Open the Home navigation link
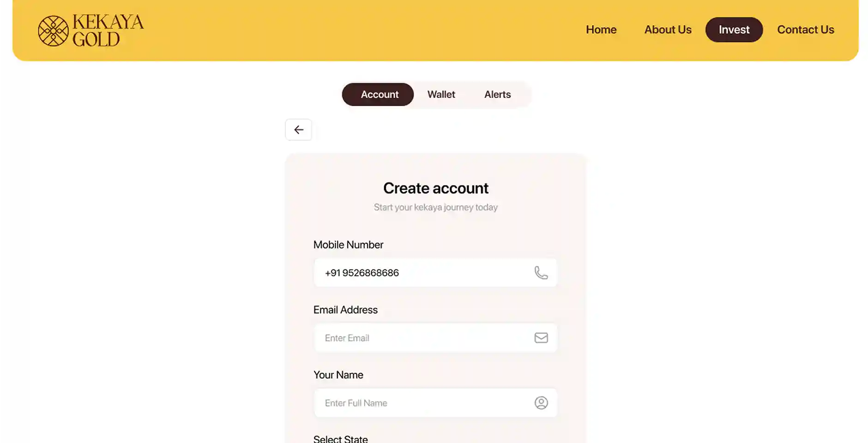Image resolution: width=868 pixels, height=443 pixels. pyautogui.click(x=601, y=30)
